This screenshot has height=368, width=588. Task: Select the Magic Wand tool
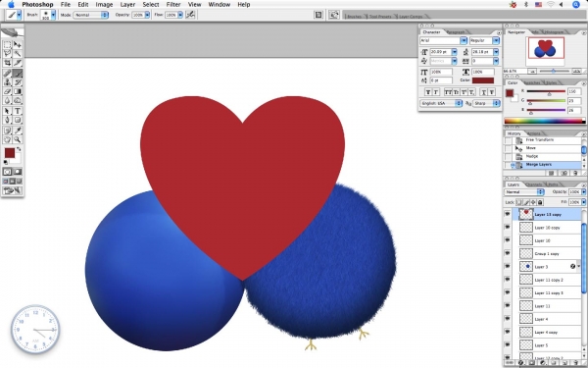[18, 54]
